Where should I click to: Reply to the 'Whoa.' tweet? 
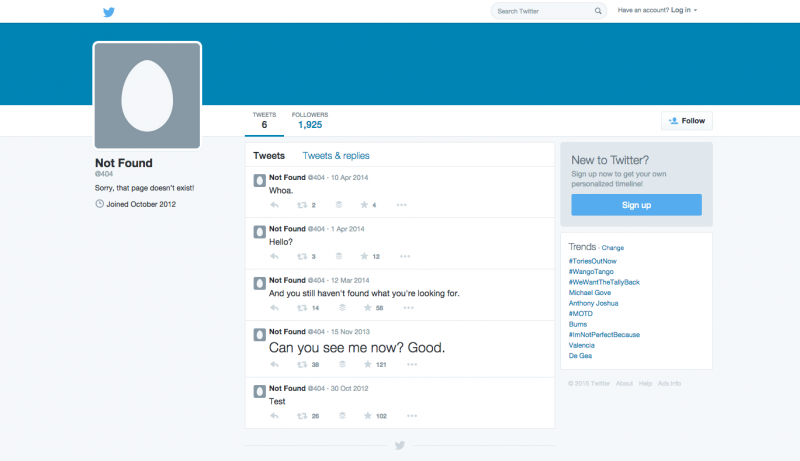pos(274,205)
